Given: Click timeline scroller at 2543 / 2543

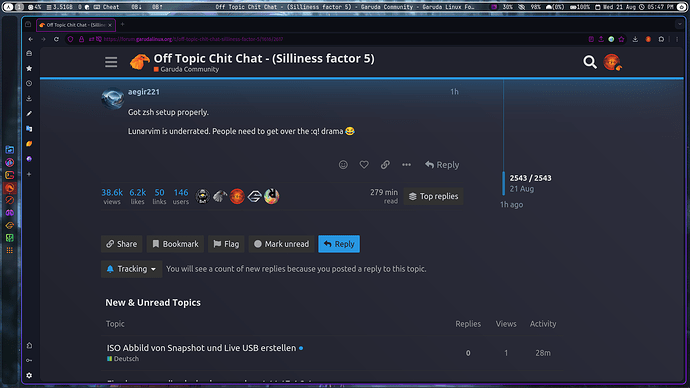Looking at the screenshot, I should click(530, 178).
